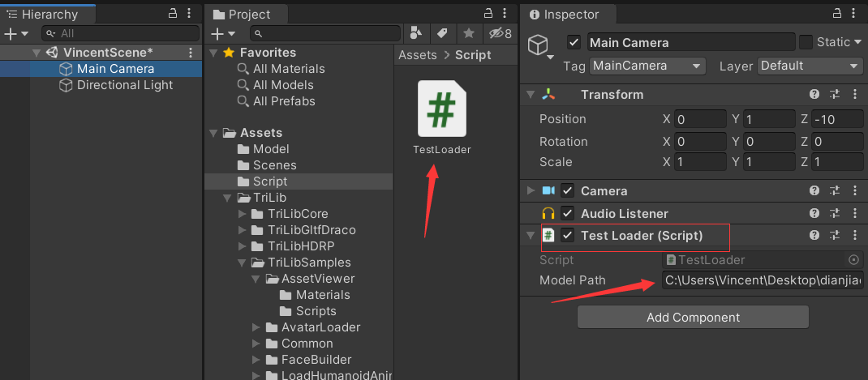Collapse the Assets folder arrow
This screenshot has width=868, height=380.
click(x=213, y=133)
